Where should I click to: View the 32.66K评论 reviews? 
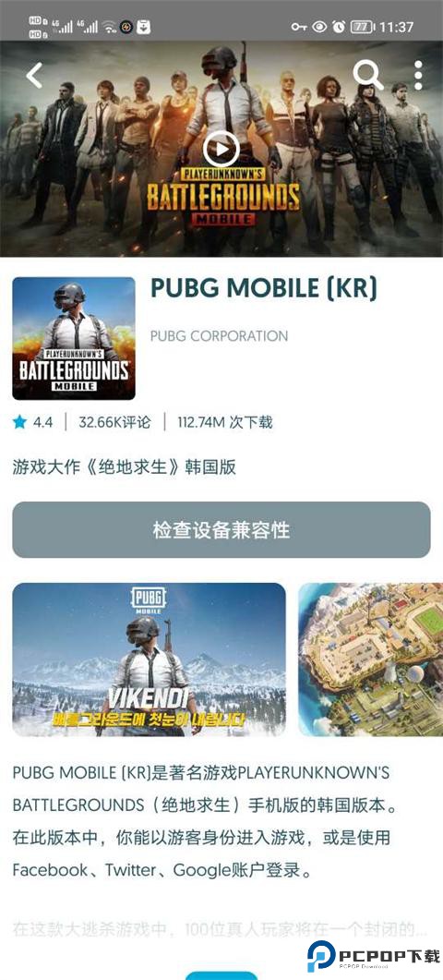pos(115,422)
